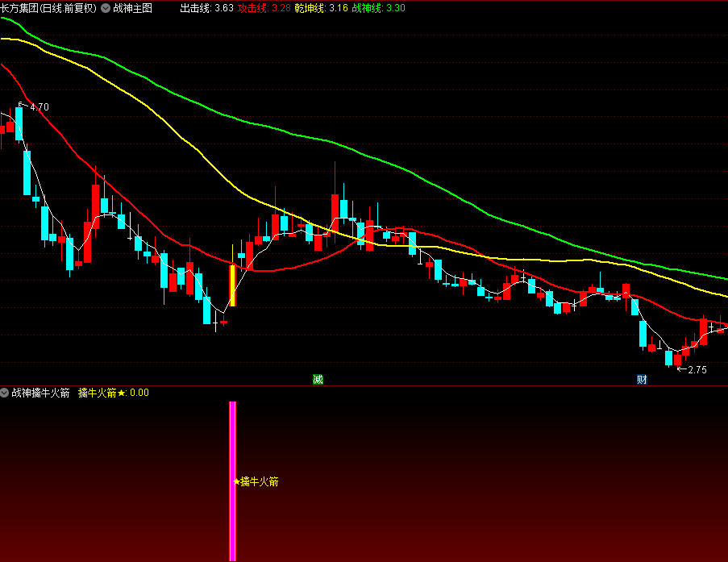Click the 战神擒牛火箭 sub-indicator name

coord(40,393)
